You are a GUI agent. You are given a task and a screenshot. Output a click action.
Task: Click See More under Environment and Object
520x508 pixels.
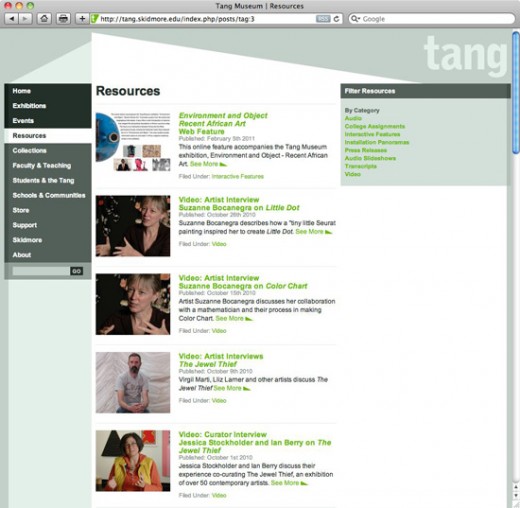coord(208,164)
